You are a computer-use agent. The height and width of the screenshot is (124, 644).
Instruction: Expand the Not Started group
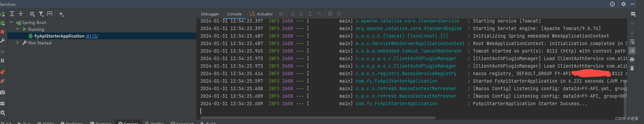tap(18, 43)
